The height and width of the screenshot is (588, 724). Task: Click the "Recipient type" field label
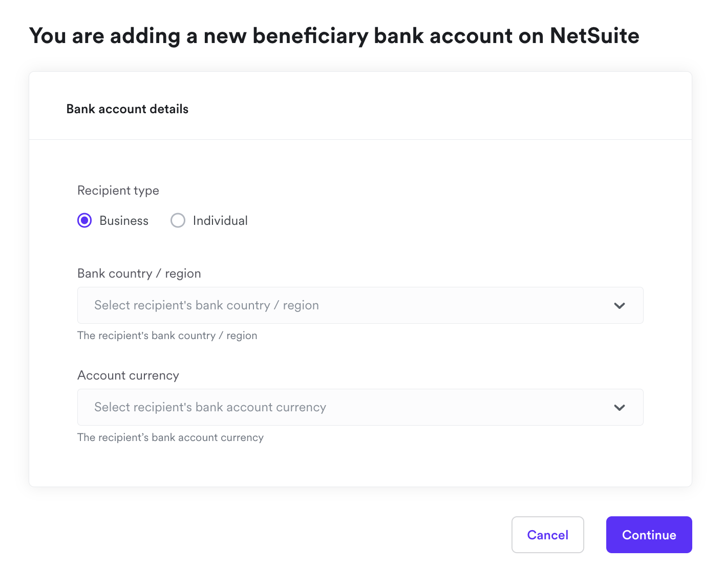(x=118, y=191)
